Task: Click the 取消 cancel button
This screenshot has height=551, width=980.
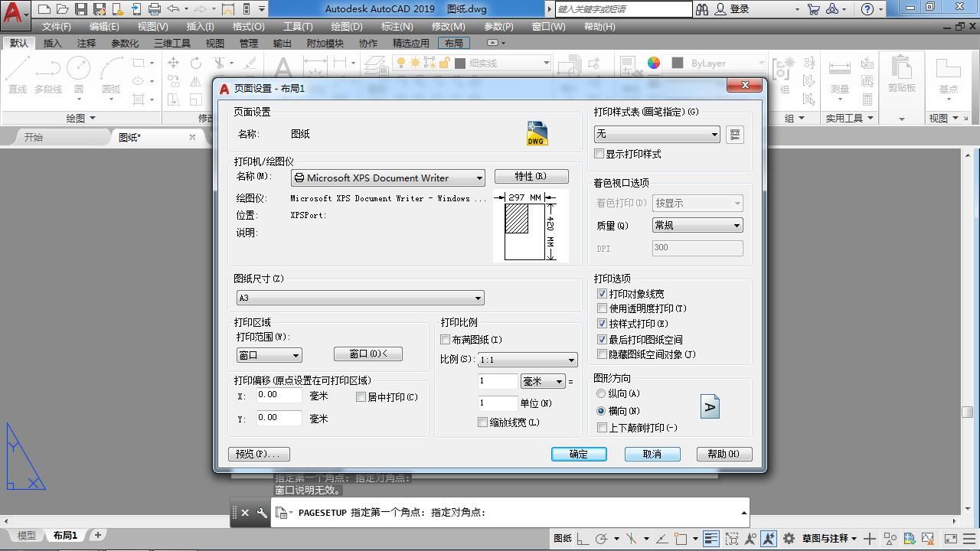Action: tap(652, 454)
